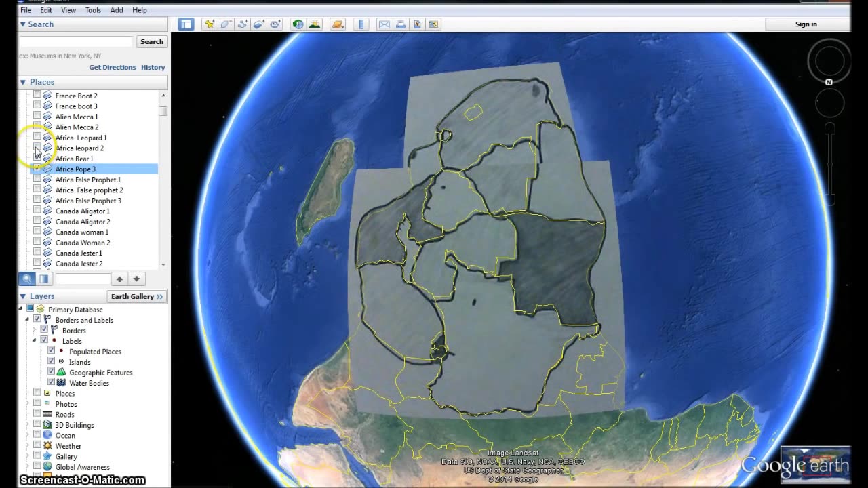This screenshot has width=868, height=488.
Task: Check the Africa False Prophet.1 checkbox
Action: pos(37,180)
